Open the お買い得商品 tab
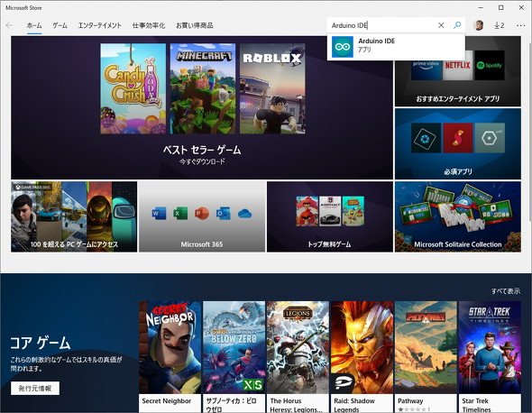This screenshot has width=532, height=413. 195,25
